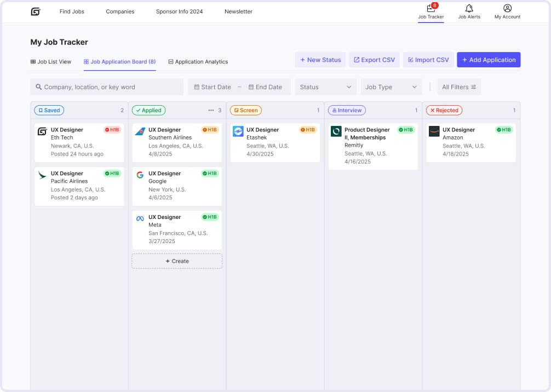Open My Account profile icon

(507, 8)
